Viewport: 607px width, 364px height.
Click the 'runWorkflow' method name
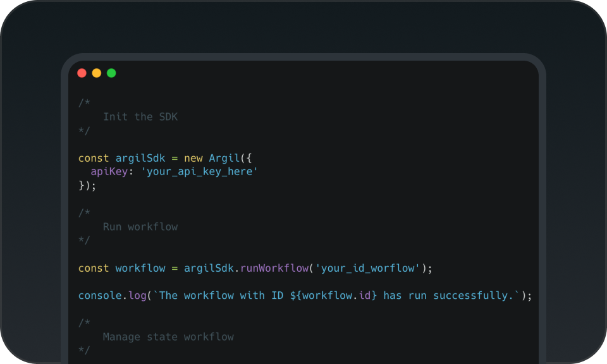coord(274,268)
